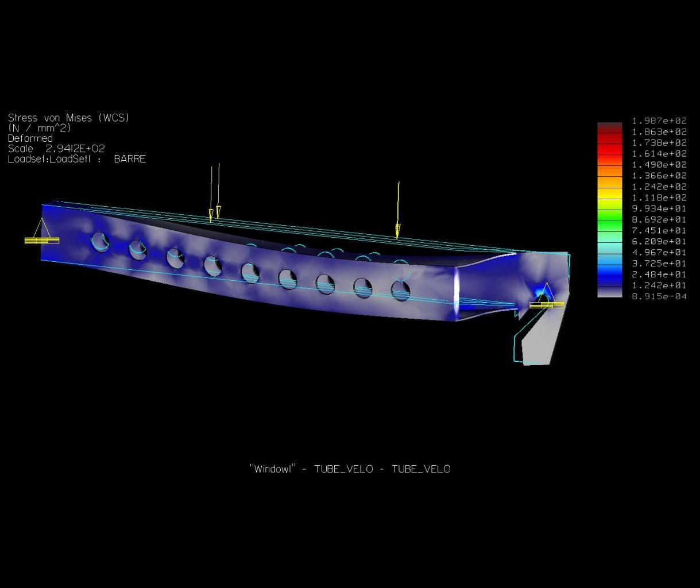Click the orange legend band above 1.366e+02
The image size is (700, 588).
pos(610,171)
